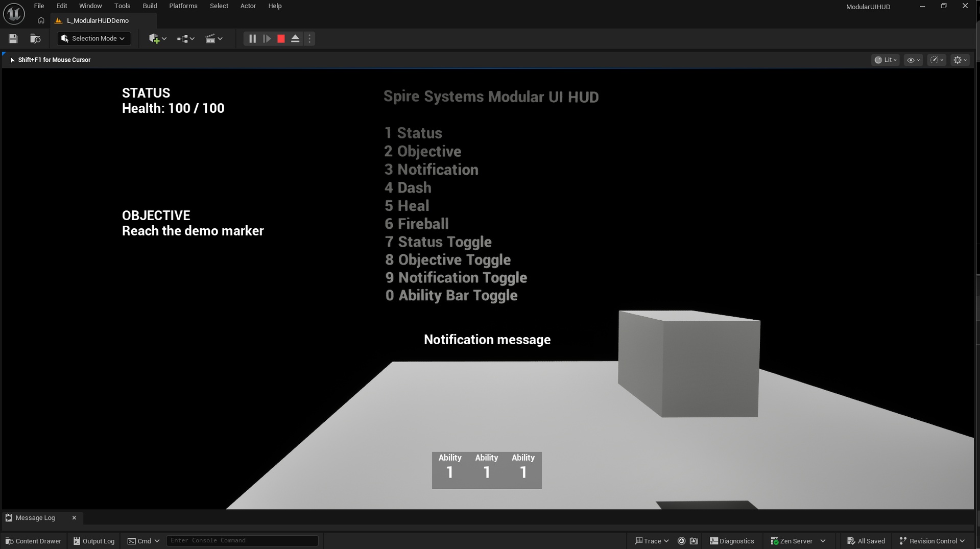
Task: Open the Browse content folder-search icon
Action: pyautogui.click(x=35, y=39)
